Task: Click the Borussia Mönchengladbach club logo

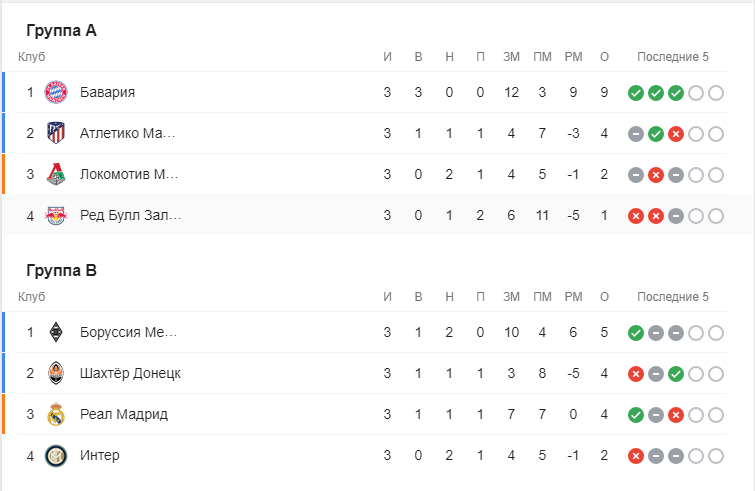Action: [x=56, y=333]
